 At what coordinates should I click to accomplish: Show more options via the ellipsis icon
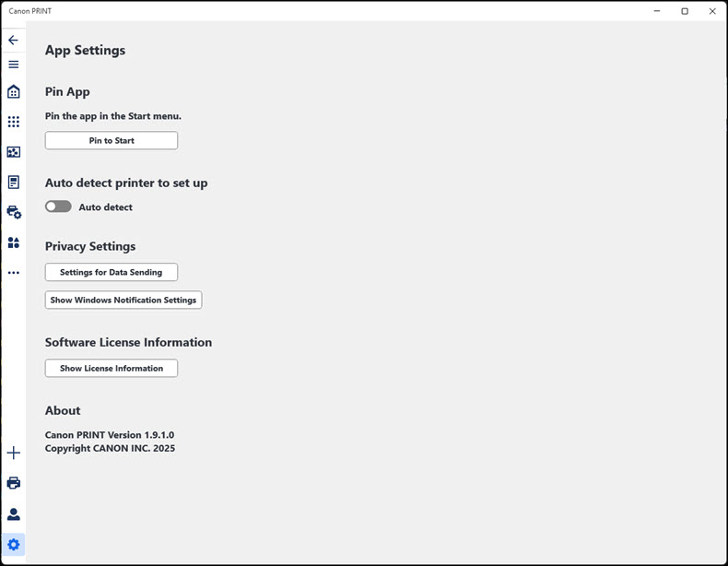(x=13, y=273)
